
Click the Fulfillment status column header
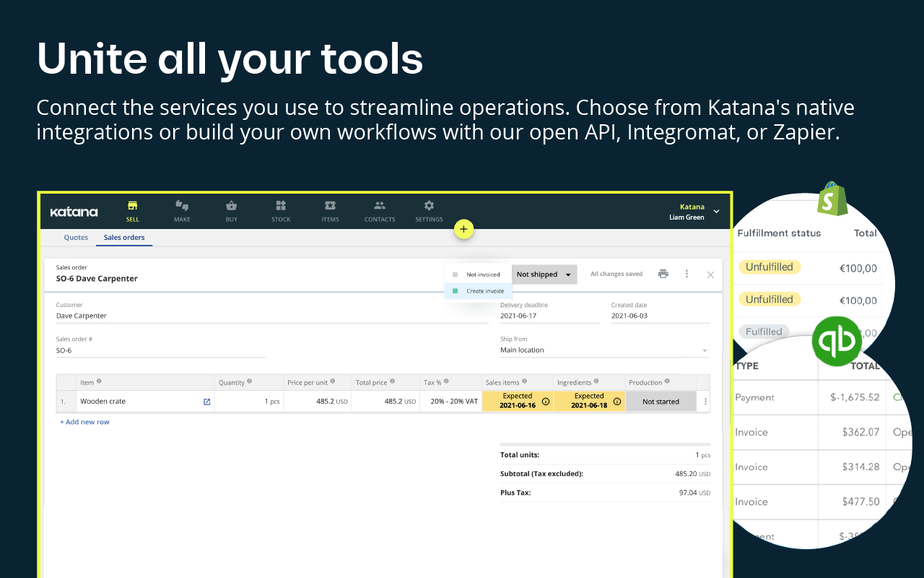[779, 233]
